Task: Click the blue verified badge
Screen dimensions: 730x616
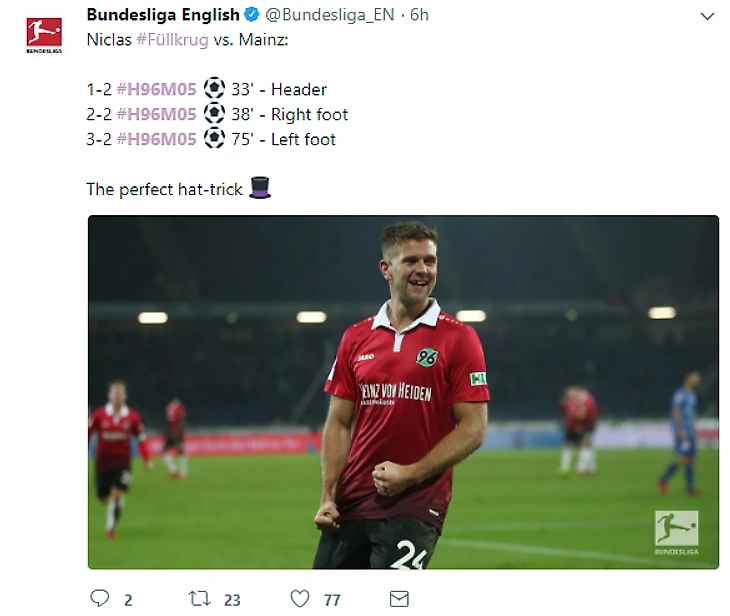Action: (x=253, y=15)
